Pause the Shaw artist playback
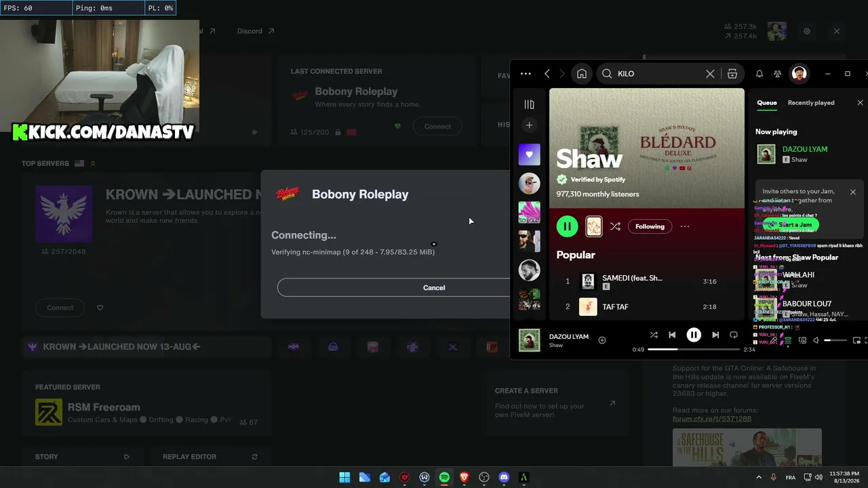 [568, 226]
